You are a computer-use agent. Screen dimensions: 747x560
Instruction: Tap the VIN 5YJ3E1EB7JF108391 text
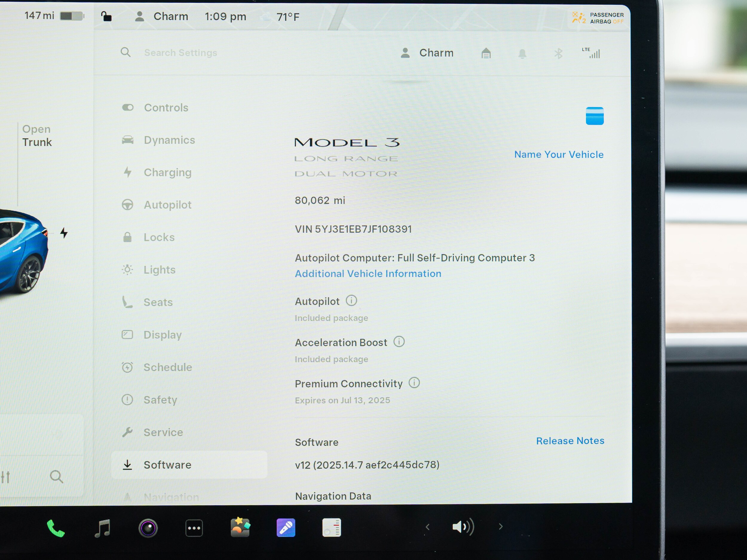(353, 229)
